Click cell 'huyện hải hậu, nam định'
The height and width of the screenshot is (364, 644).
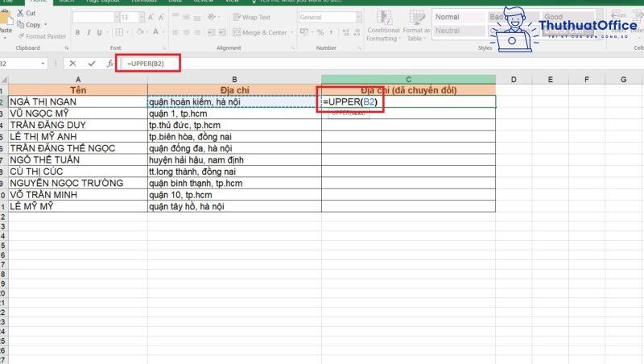click(x=234, y=159)
